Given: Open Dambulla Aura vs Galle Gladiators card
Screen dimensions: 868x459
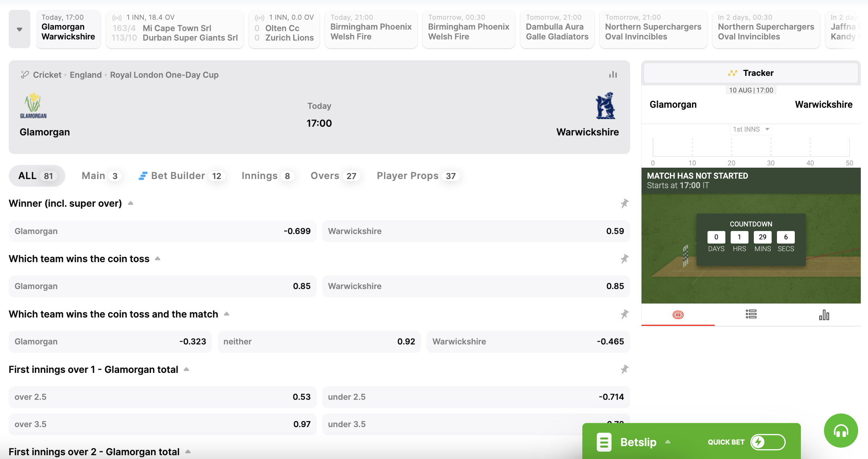Looking at the screenshot, I should coord(557,29).
